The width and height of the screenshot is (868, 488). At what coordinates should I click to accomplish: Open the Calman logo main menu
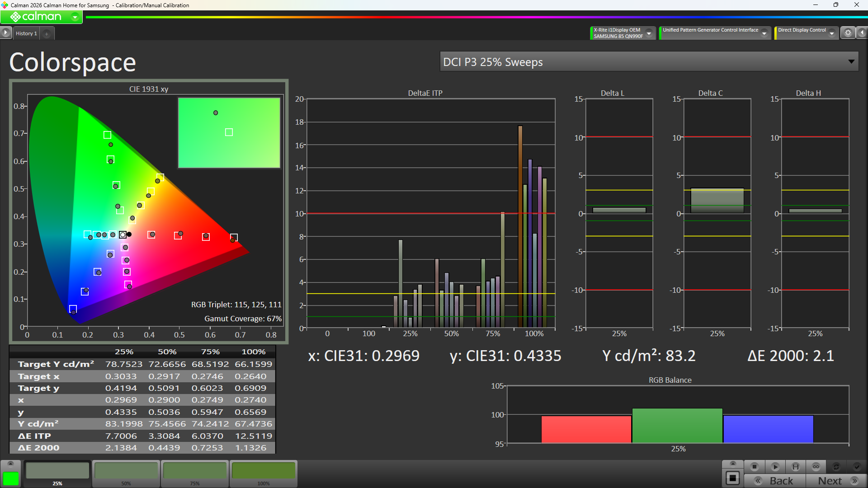(41, 17)
